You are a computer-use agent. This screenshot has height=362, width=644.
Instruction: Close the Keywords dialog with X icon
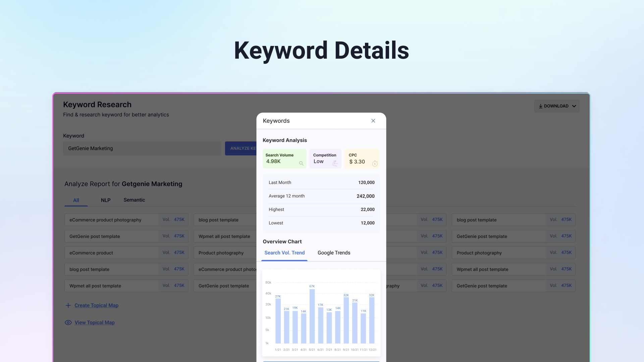tap(373, 121)
